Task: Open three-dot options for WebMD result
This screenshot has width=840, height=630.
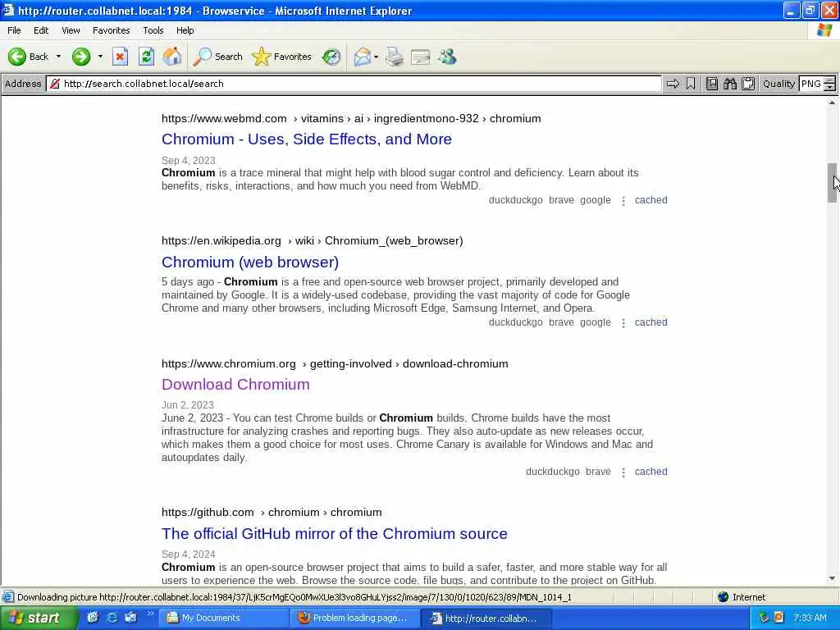Action: [623, 201]
